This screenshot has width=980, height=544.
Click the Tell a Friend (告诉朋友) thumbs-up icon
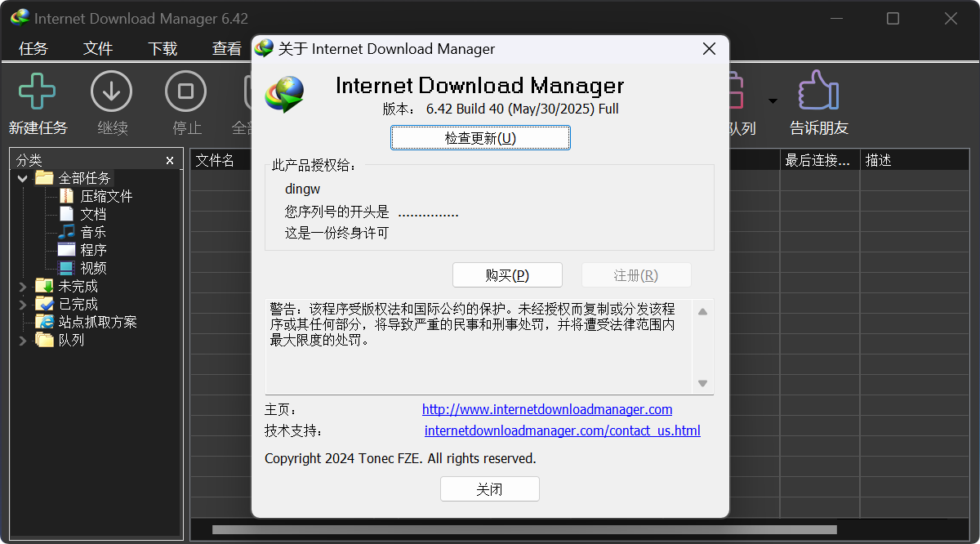click(818, 91)
